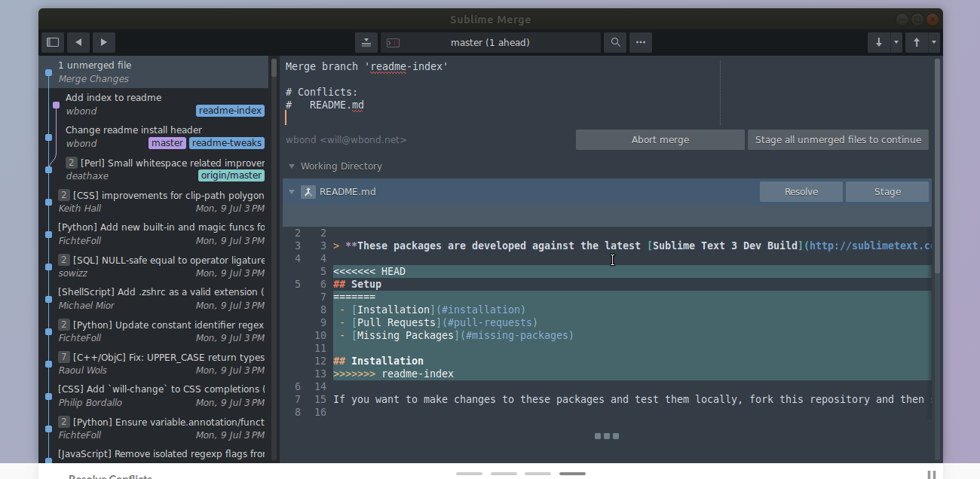Select the '1 unmerged file' entry

(x=154, y=72)
